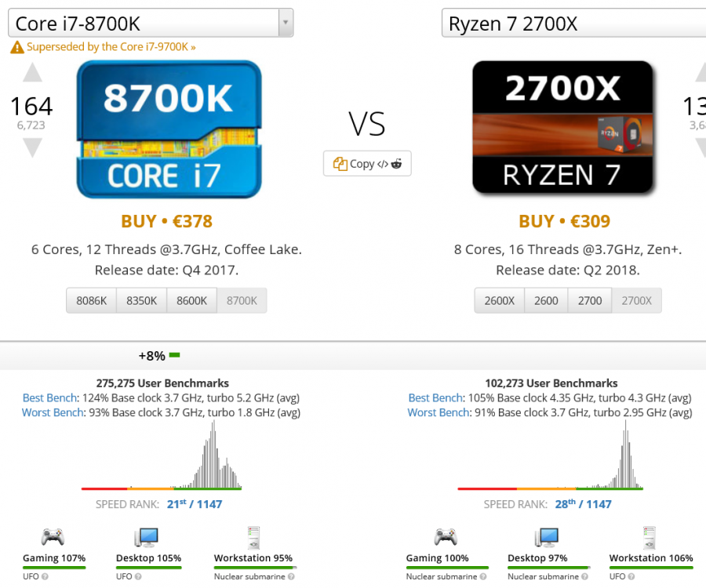Click the Workstation 95% progress bar
The image size is (706, 588).
(255, 568)
